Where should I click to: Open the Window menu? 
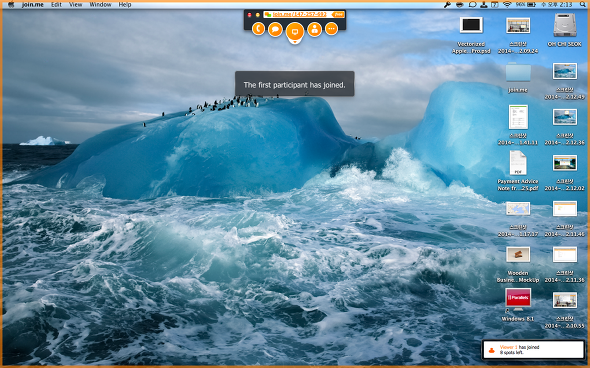100,5
